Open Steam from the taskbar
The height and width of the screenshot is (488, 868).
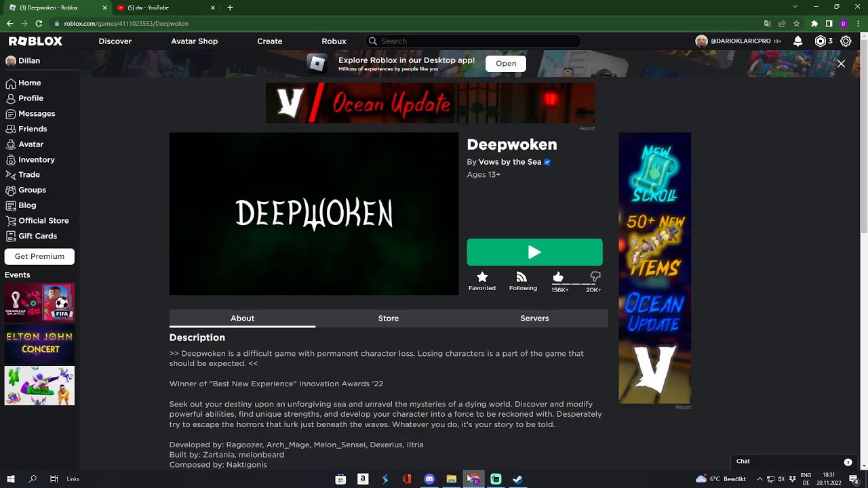point(517,479)
